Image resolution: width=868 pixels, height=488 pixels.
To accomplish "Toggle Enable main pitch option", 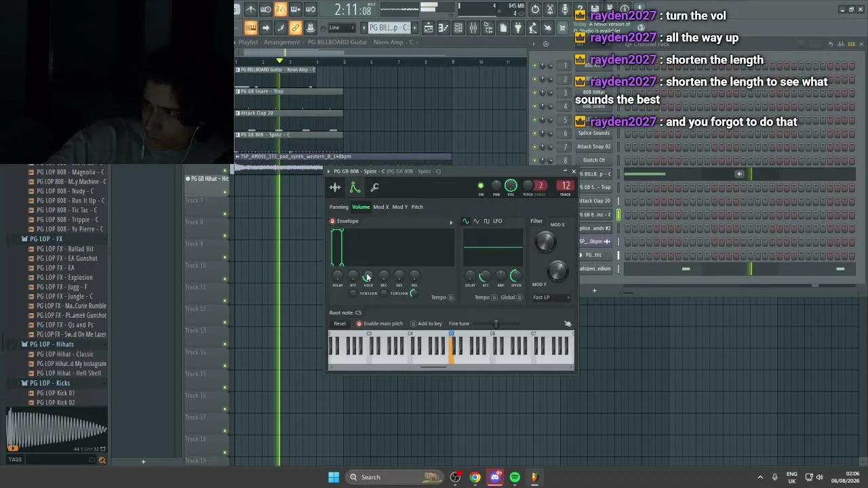I will click(x=359, y=324).
